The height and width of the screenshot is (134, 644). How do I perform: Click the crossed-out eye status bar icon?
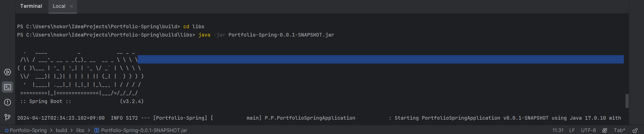coord(605,130)
